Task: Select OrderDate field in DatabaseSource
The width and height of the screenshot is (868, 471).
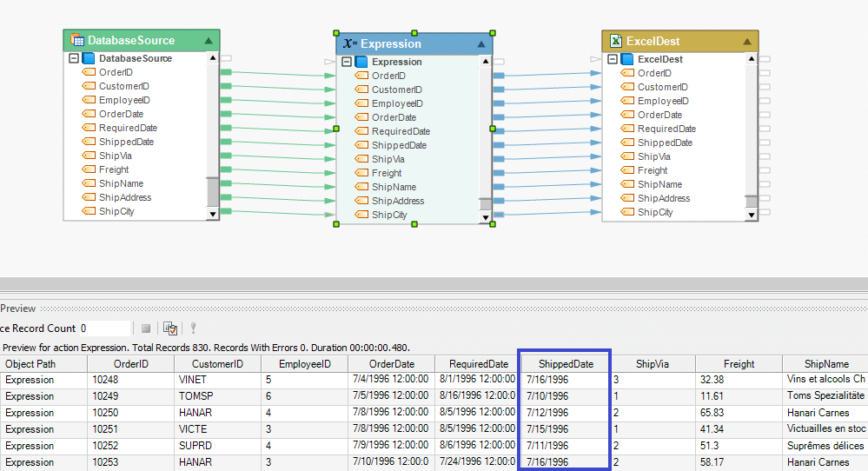Action: tap(121, 114)
